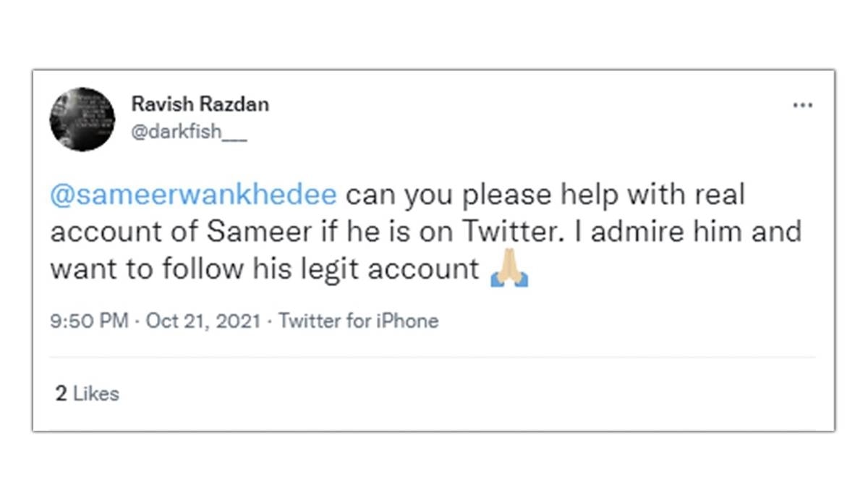Open the @sameerwankhedee mention link
The height and width of the screenshot is (501, 868).
pyautogui.click(x=193, y=195)
